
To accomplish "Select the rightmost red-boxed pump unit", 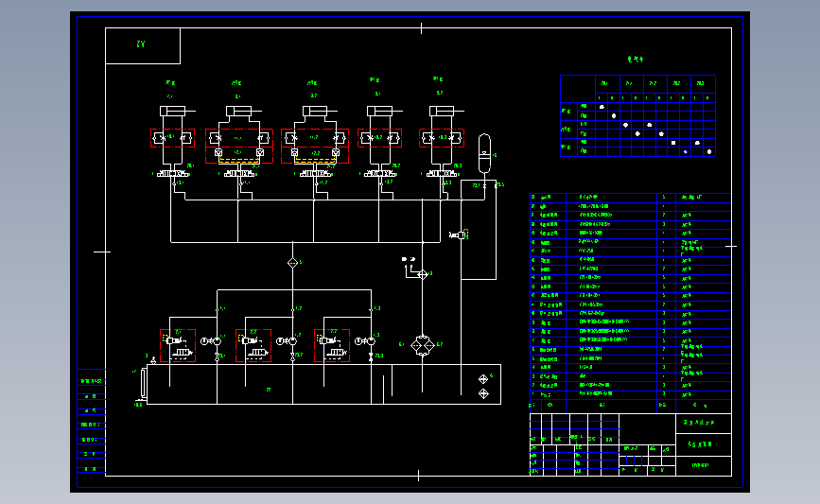I will pyautogui.click(x=332, y=345).
